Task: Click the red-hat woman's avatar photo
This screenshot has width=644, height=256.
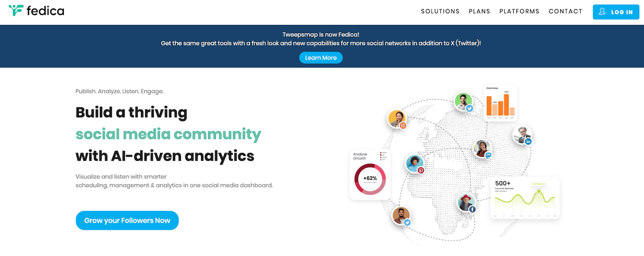Action: [x=466, y=202]
